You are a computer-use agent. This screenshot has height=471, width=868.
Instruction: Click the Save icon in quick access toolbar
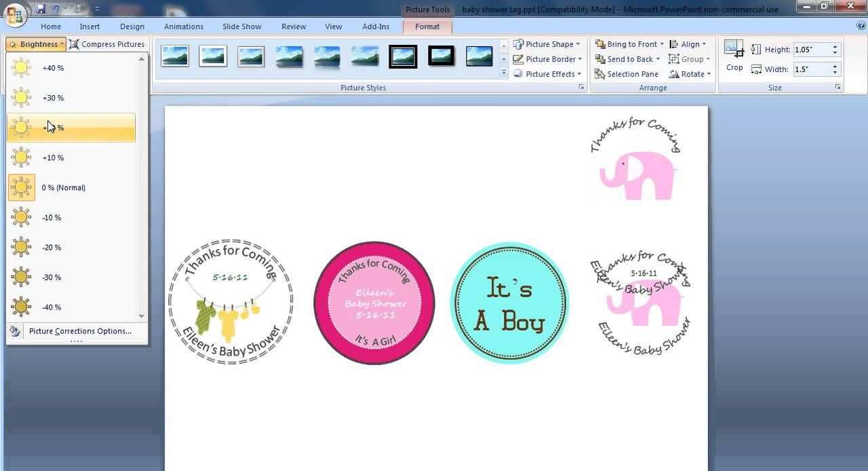click(41, 9)
